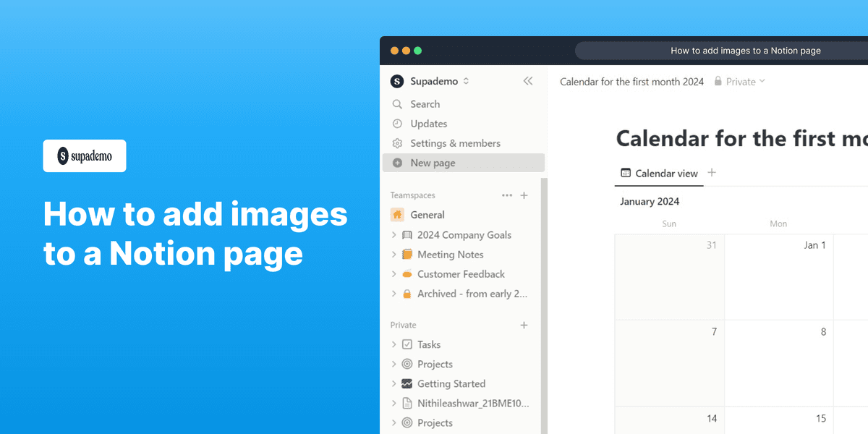Click the Meeting Notes notebook icon
Viewport: 868px width, 434px height.
tap(407, 255)
